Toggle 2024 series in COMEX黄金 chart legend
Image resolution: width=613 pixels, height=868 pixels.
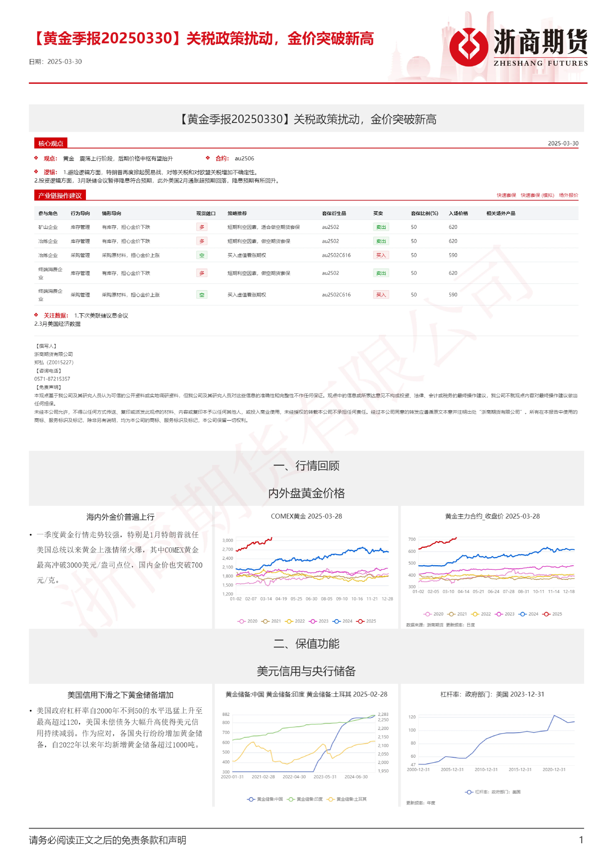click(342, 621)
